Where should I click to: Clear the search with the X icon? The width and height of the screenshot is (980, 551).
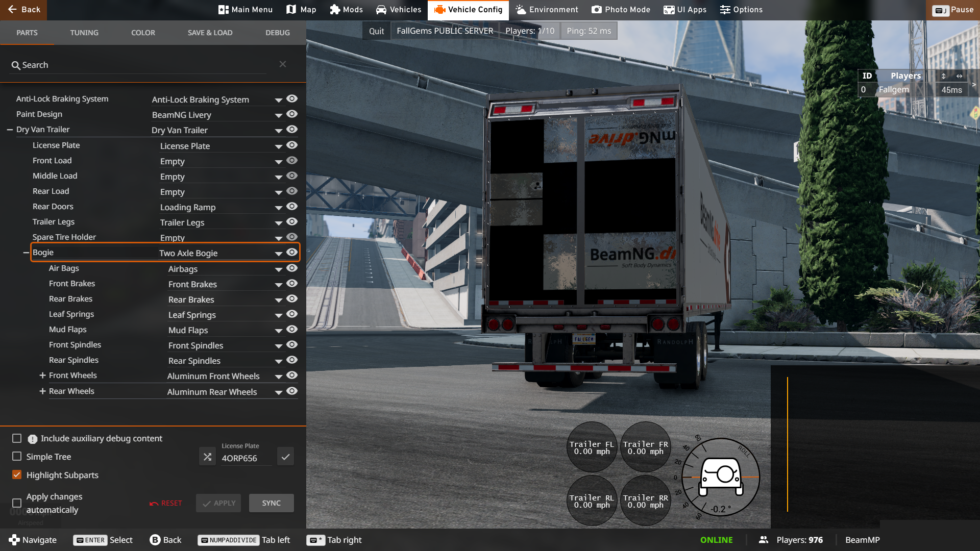[x=283, y=64]
